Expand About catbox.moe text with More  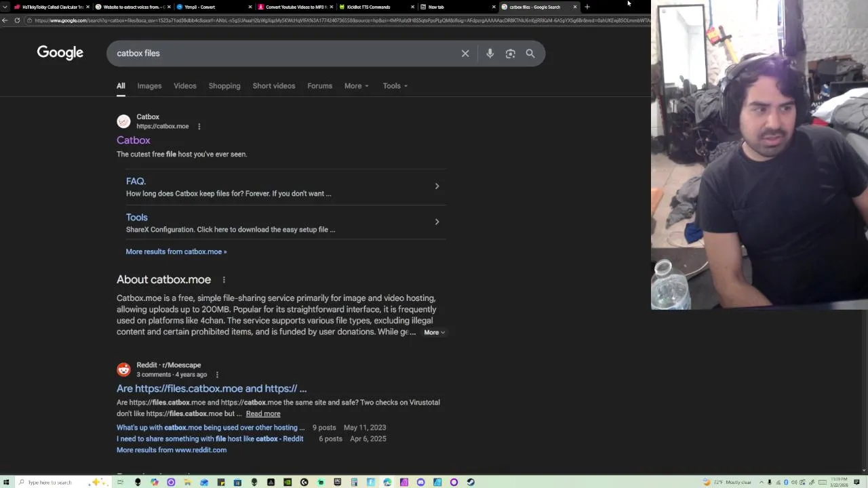(x=434, y=333)
